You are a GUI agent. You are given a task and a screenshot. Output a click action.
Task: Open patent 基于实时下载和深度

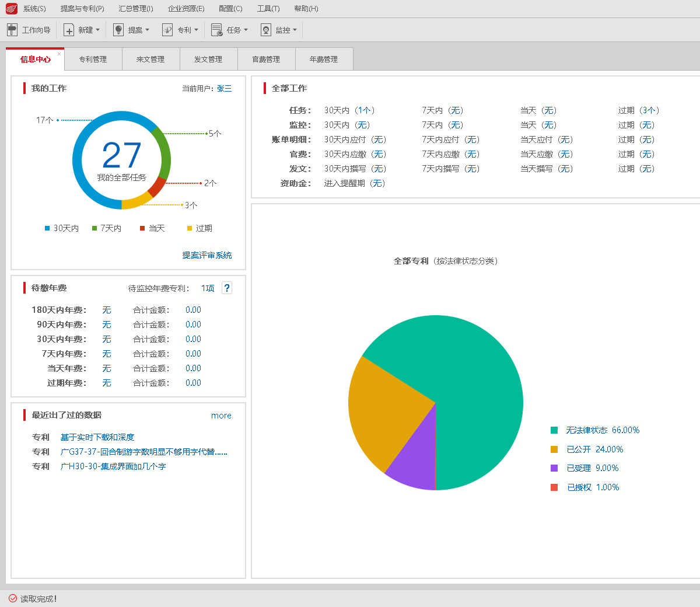click(x=97, y=437)
